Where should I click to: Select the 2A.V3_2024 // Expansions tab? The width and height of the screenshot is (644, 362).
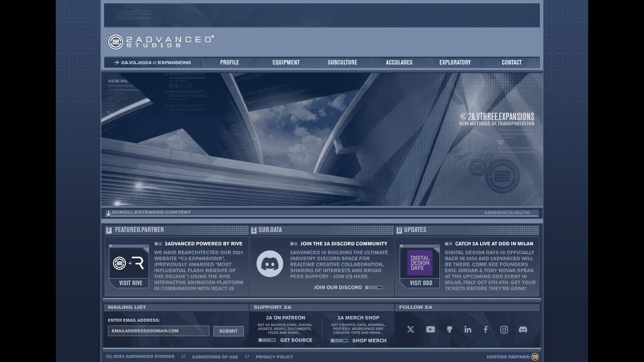coord(152,62)
